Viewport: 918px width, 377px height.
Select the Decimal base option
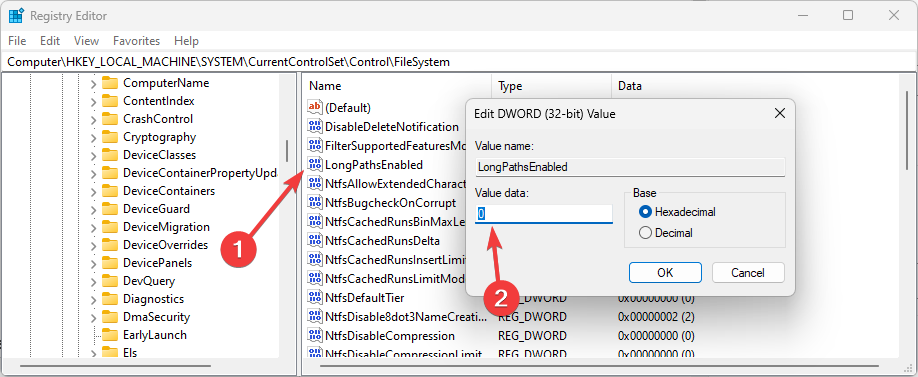(646, 232)
